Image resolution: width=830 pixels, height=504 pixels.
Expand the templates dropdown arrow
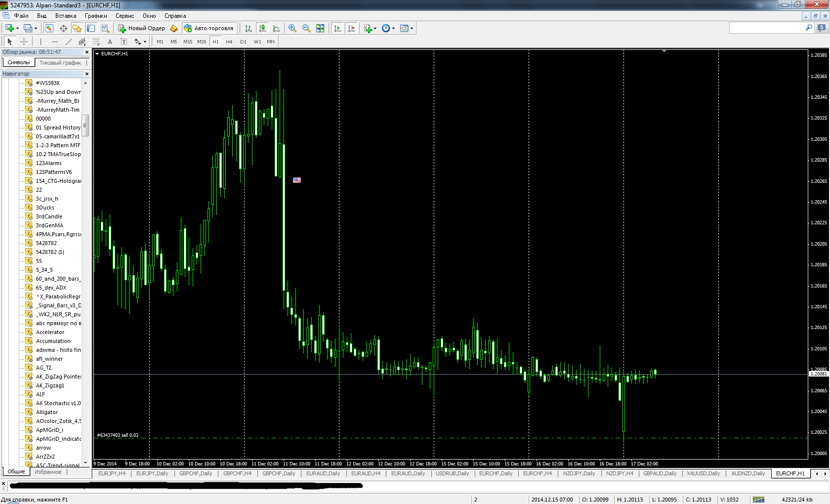pyautogui.click(x=412, y=28)
